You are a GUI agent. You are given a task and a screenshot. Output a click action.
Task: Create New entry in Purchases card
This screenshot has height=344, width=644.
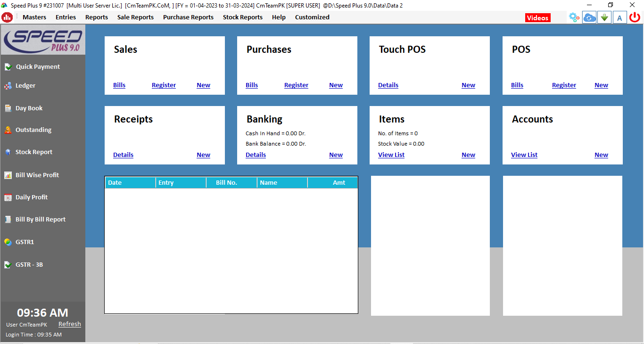[336, 85]
